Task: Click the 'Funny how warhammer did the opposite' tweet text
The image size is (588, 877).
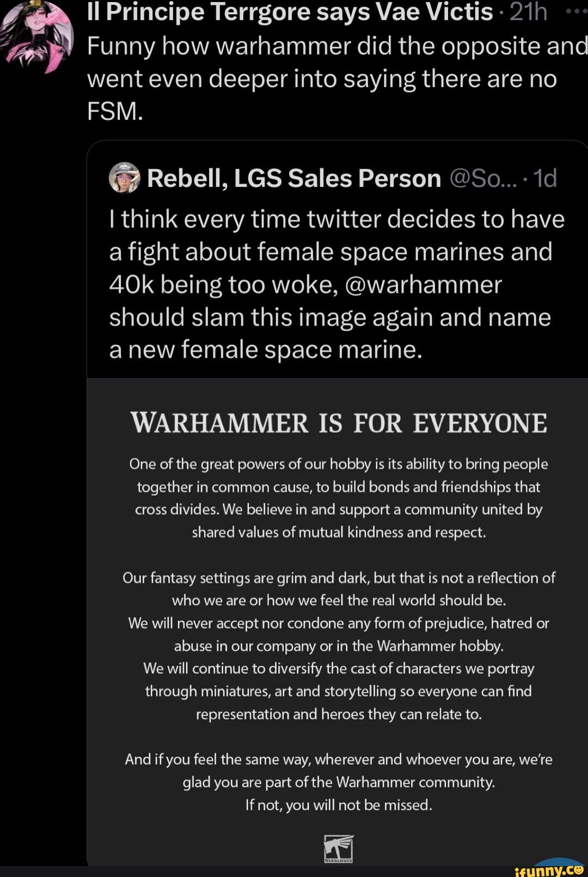Action: coord(327,78)
